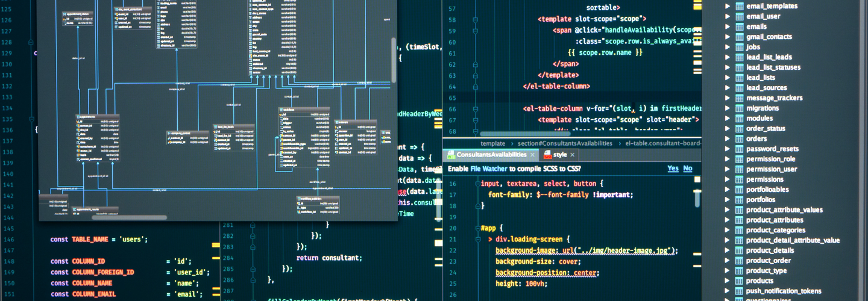Click No to dismiss File Watcher prompt
Screen dimensions: 868x301
(687, 169)
